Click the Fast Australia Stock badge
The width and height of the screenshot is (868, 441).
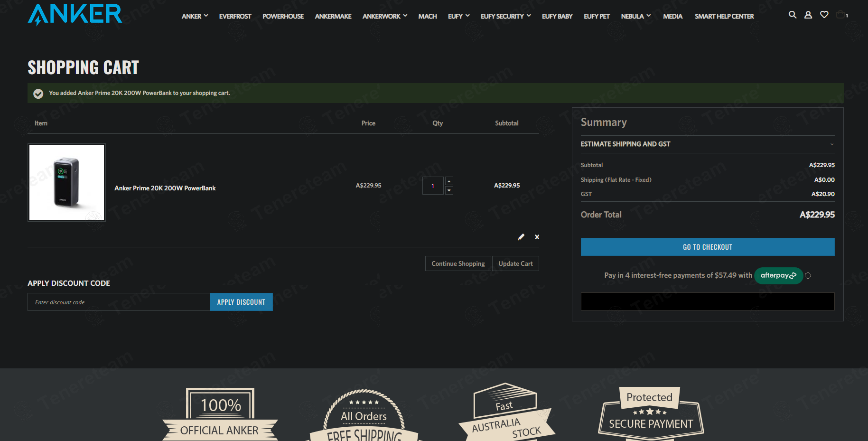(x=506, y=412)
